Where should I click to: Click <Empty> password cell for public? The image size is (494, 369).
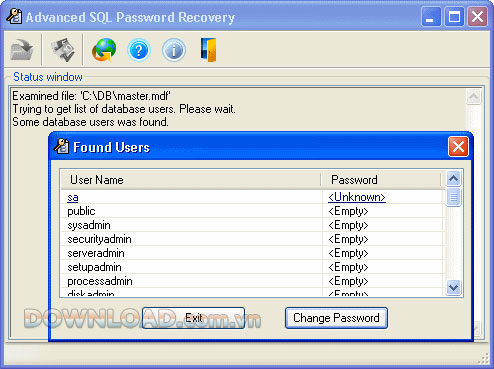click(x=348, y=211)
